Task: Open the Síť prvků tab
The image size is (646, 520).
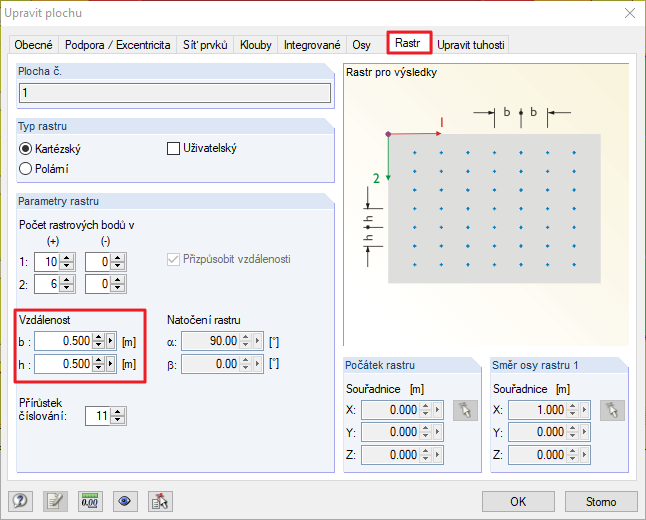Action: [205, 45]
